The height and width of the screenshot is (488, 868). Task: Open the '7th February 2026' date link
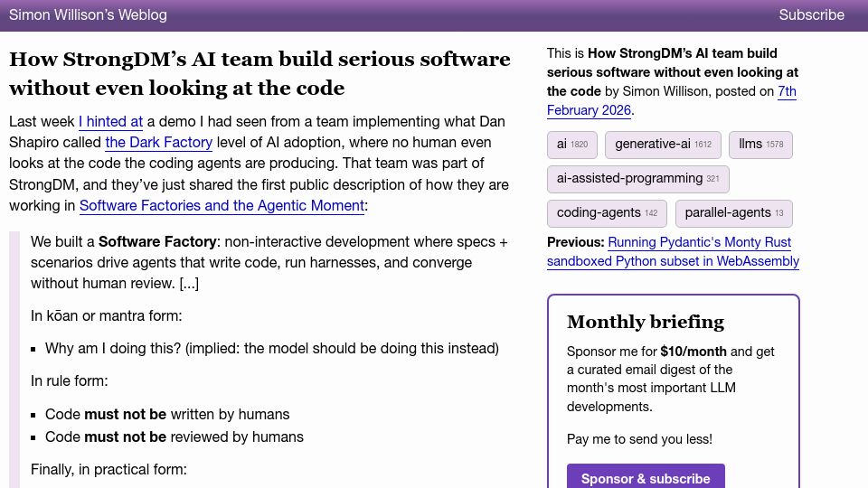pyautogui.click(x=672, y=100)
